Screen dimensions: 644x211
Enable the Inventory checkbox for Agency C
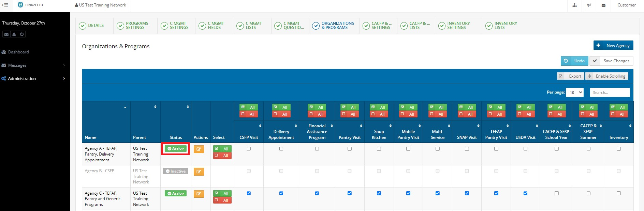pyautogui.click(x=618, y=193)
